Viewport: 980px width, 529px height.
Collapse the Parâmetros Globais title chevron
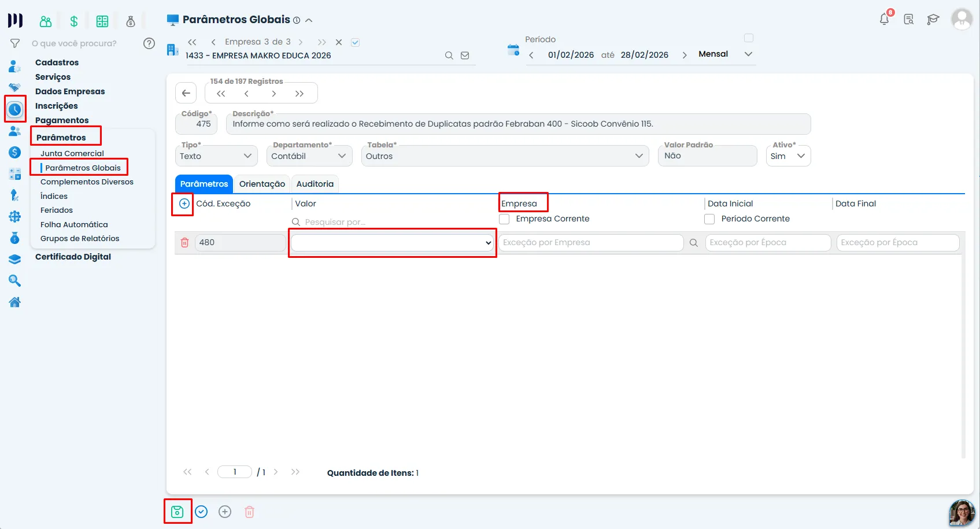(309, 20)
